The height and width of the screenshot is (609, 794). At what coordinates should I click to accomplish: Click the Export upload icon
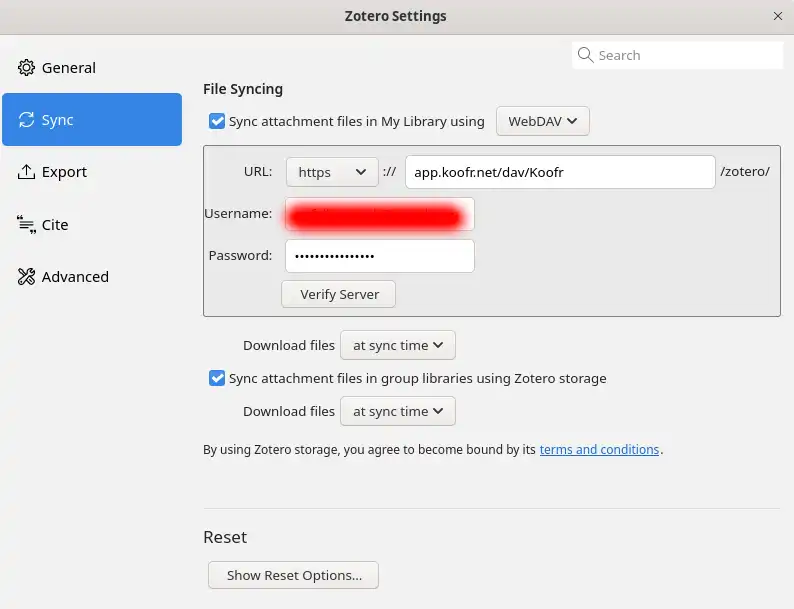pos(26,172)
